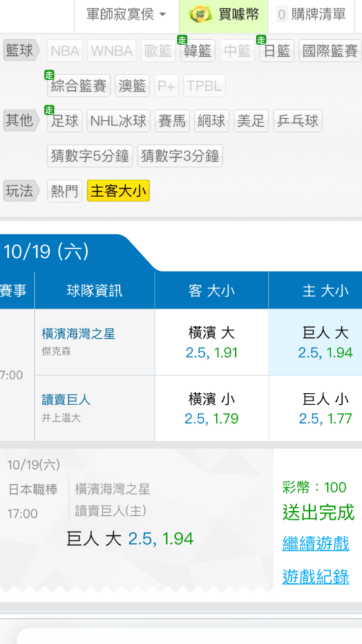The image size is (362, 644).
Task: Click the 買噱幣 coin icon
Action: click(200, 15)
